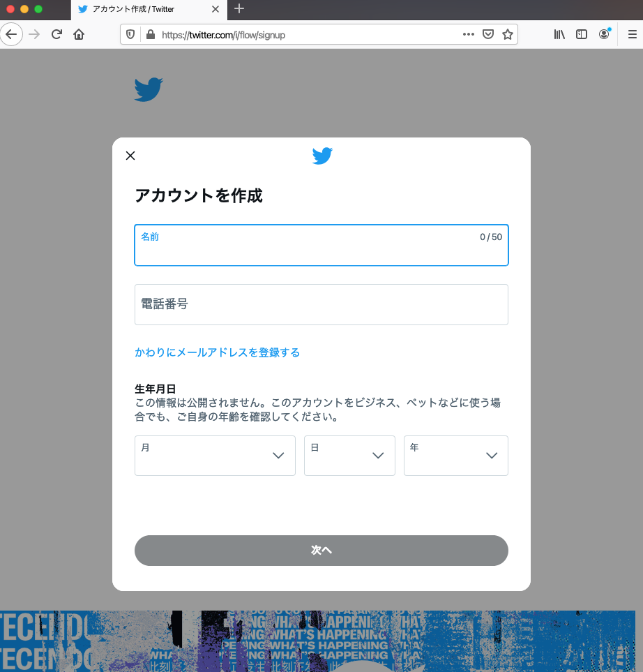Click かわりにメールアドレスを登録する link
Image resolution: width=643 pixels, height=672 pixels.
click(217, 352)
